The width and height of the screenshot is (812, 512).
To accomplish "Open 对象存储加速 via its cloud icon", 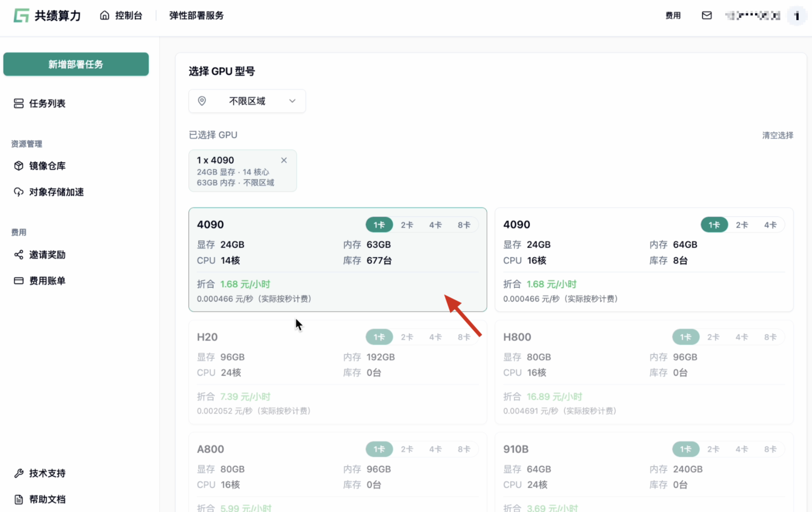I will tap(19, 192).
